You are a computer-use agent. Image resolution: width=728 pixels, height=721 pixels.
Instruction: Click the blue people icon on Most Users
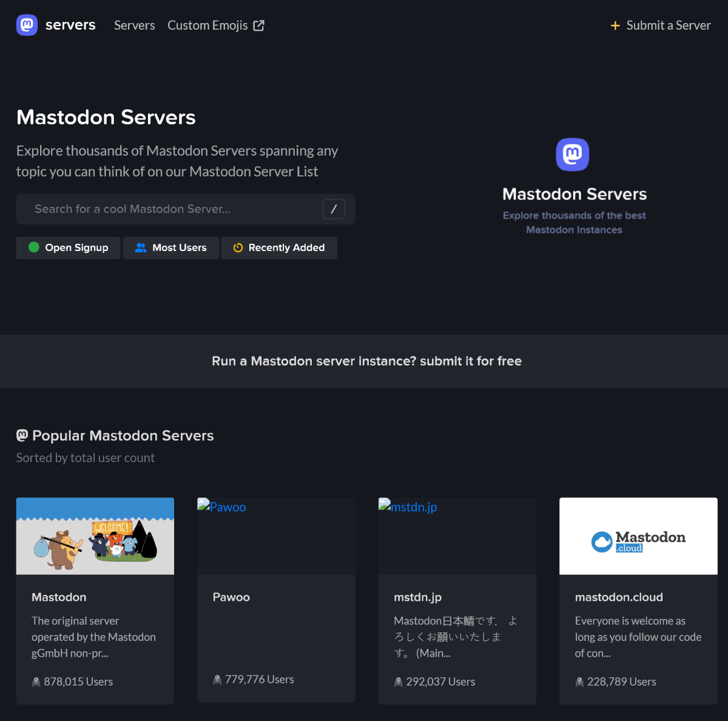141,247
